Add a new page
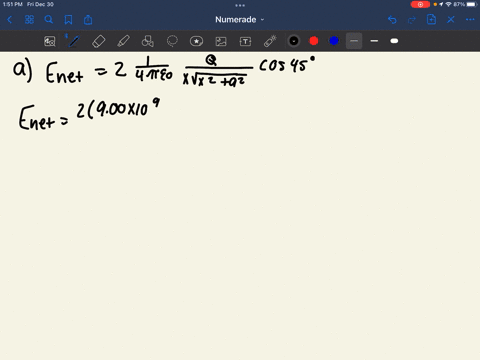The image size is (480, 360). point(431,20)
